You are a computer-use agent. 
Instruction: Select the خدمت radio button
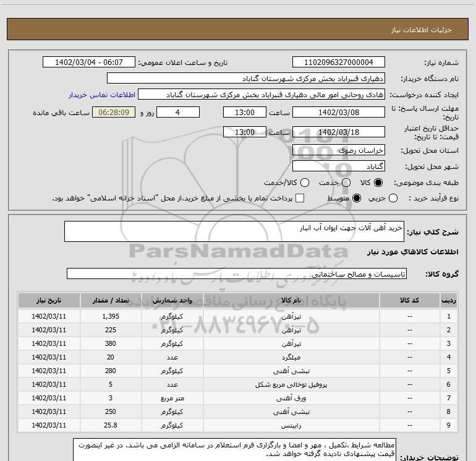point(346,183)
